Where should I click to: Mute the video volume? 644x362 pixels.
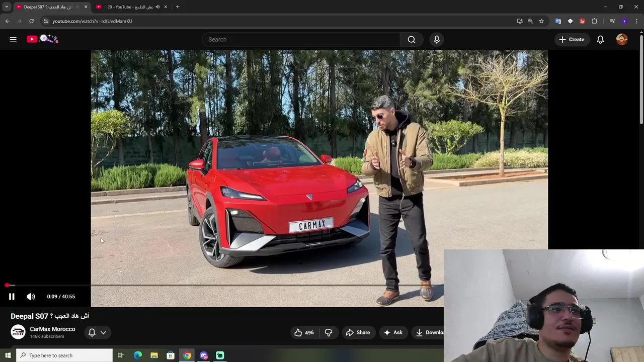[x=31, y=297]
